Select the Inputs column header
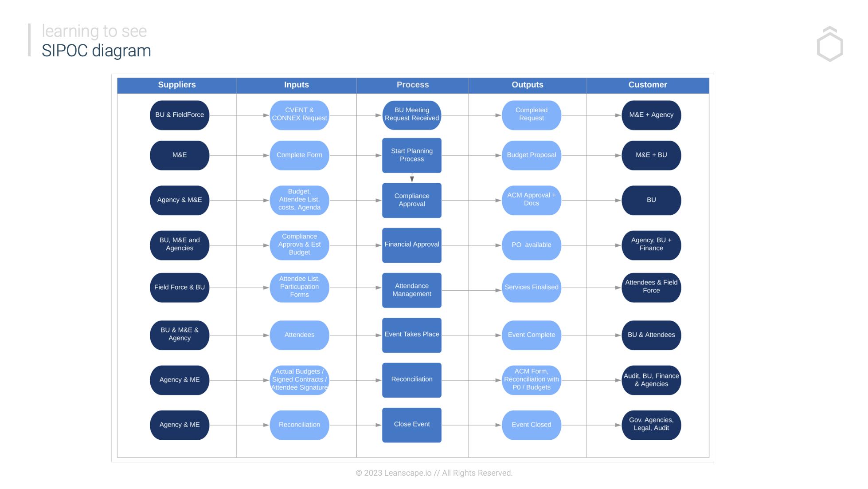This screenshot has width=868, height=489. coord(296,84)
